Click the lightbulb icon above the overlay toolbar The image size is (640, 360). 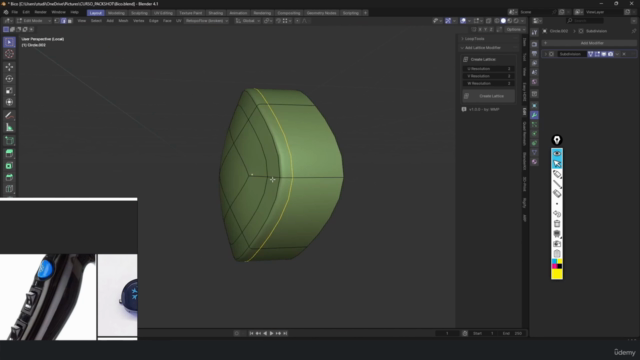(x=557, y=140)
